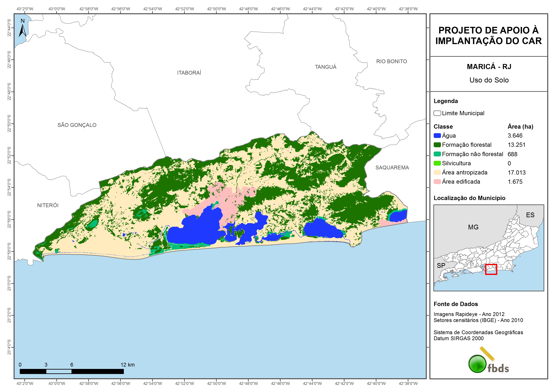Click the Limite Municipal legend symbol
This screenshot has width=555, height=392.
(437, 113)
